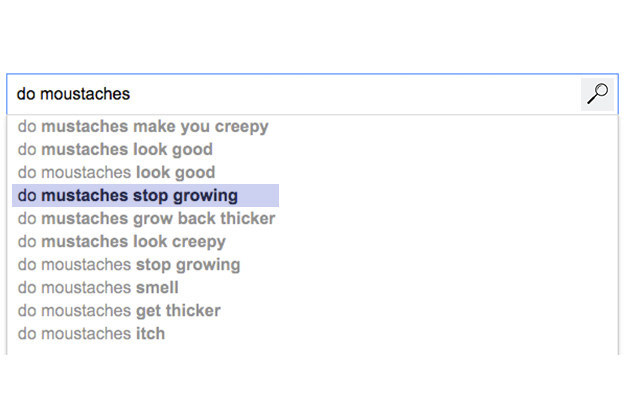Click the word 'smell' in suggestions list

tap(157, 288)
